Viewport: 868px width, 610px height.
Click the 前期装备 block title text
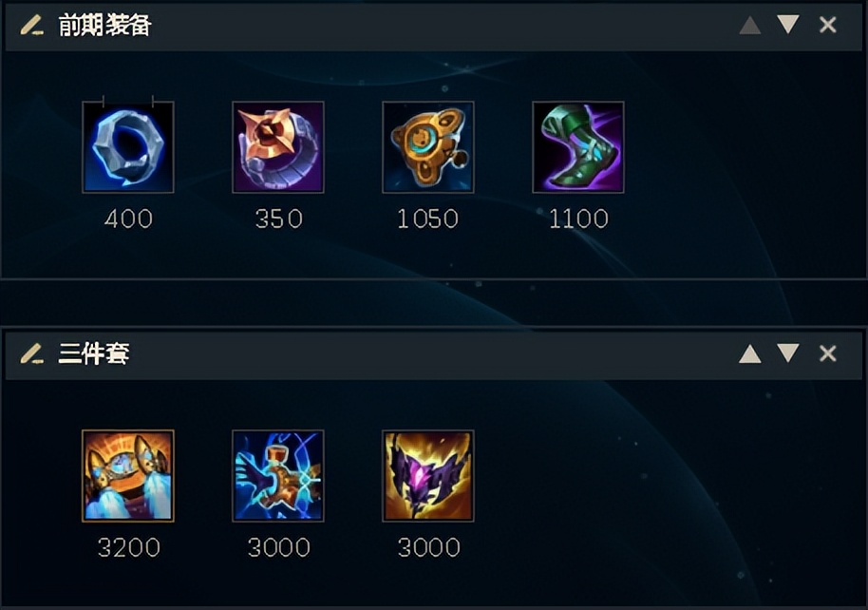coord(104,26)
